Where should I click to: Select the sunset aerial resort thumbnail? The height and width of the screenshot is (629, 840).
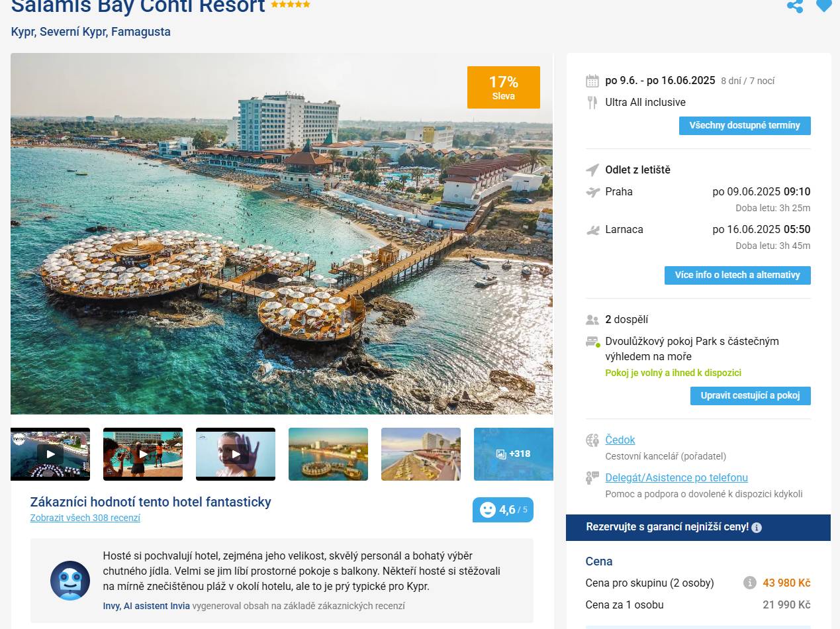(328, 454)
